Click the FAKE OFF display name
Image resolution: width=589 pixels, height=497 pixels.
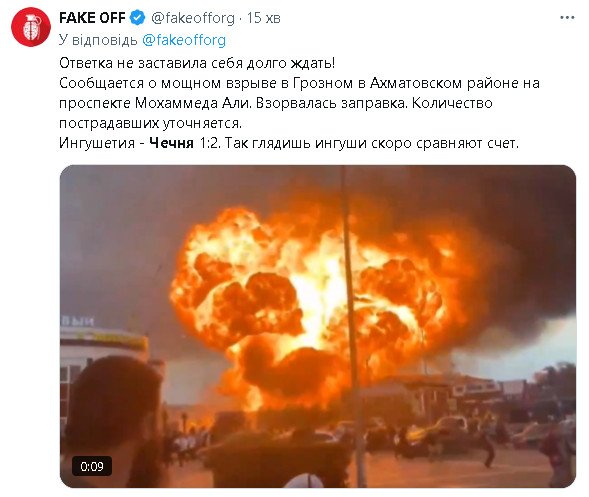pyautogui.click(x=92, y=18)
